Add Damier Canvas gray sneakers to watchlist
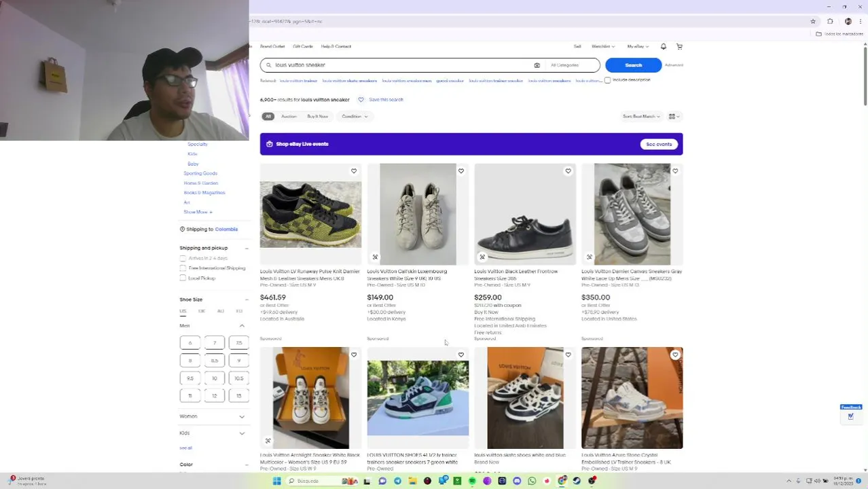This screenshot has width=868, height=489. coord(674,171)
